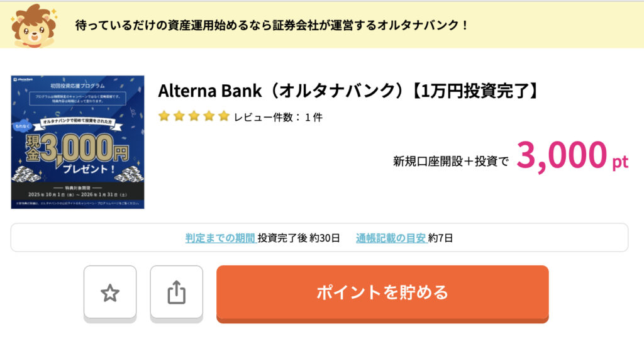644x351 pixels.
Task: Open the 判定までの期間 link
Action: (220, 238)
